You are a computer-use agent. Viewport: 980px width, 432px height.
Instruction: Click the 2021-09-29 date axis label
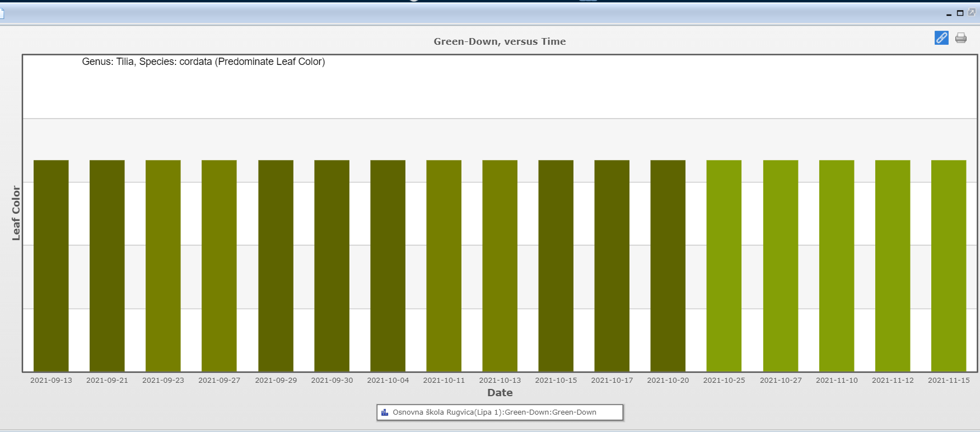276,381
